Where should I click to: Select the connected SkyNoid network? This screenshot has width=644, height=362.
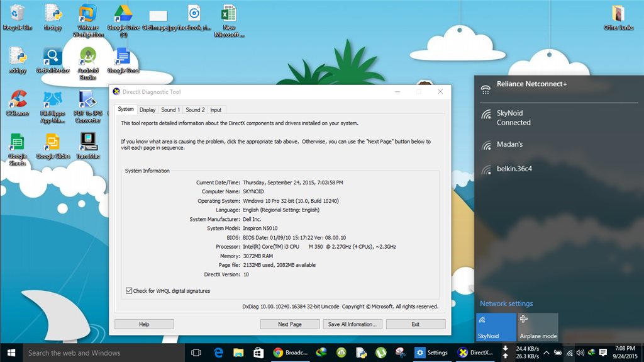pyautogui.click(x=558, y=118)
